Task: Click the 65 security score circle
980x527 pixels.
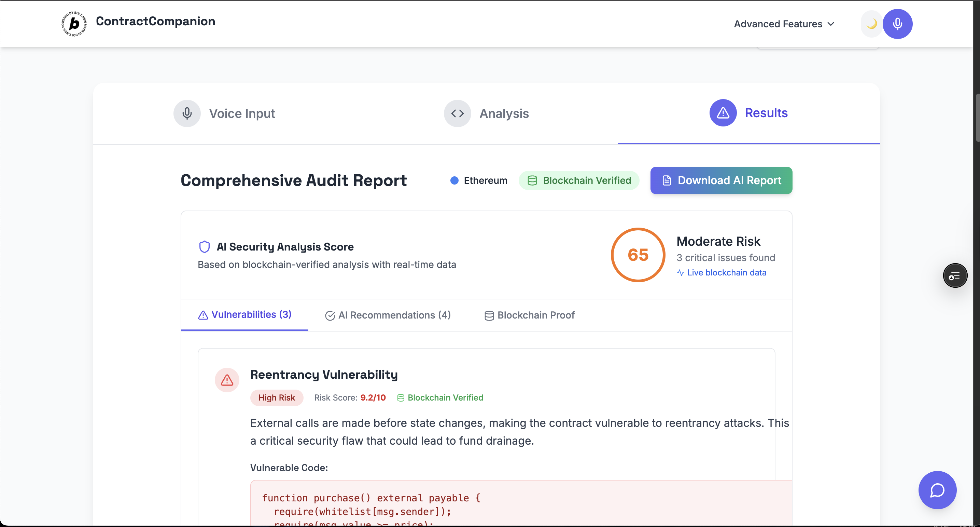Action: click(x=638, y=255)
